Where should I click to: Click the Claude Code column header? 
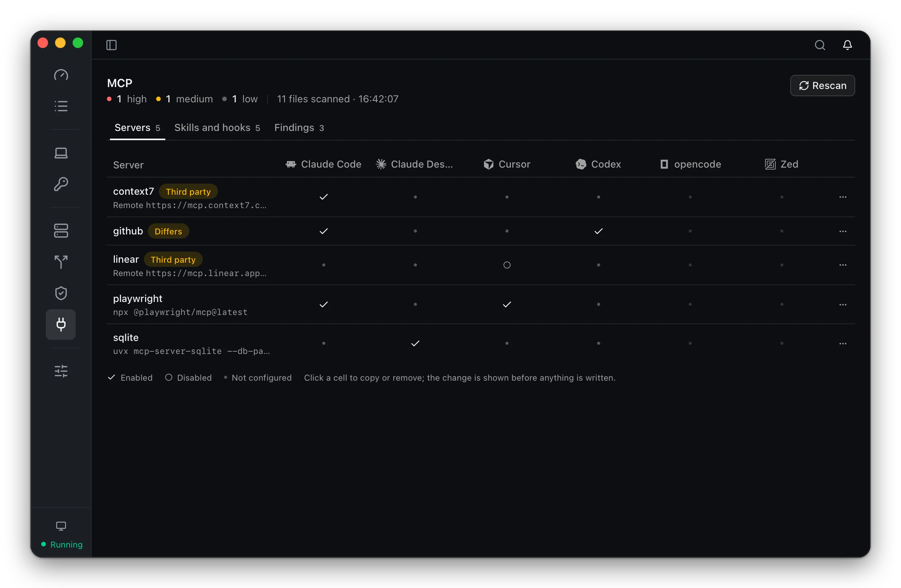click(324, 164)
